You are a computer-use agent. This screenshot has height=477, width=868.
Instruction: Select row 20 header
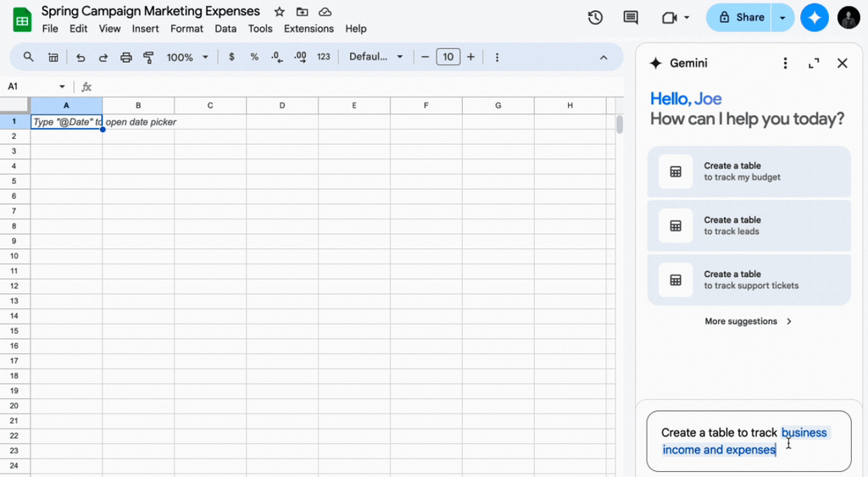tap(14, 406)
